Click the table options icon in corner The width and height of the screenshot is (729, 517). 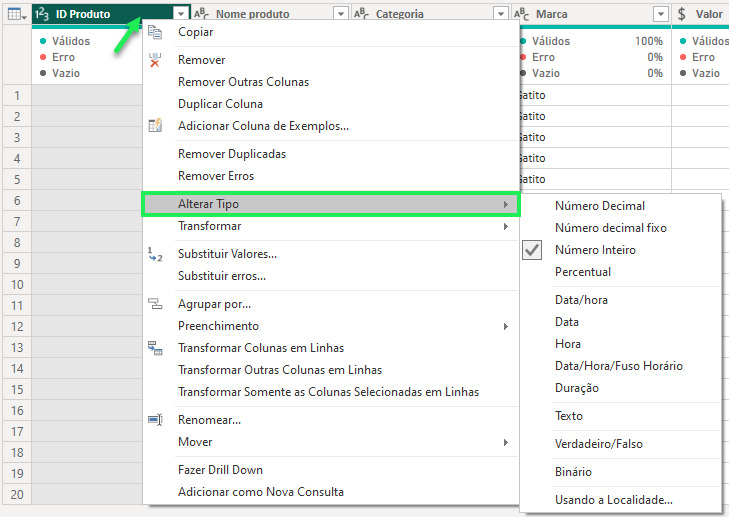pyautogui.click(x=17, y=14)
